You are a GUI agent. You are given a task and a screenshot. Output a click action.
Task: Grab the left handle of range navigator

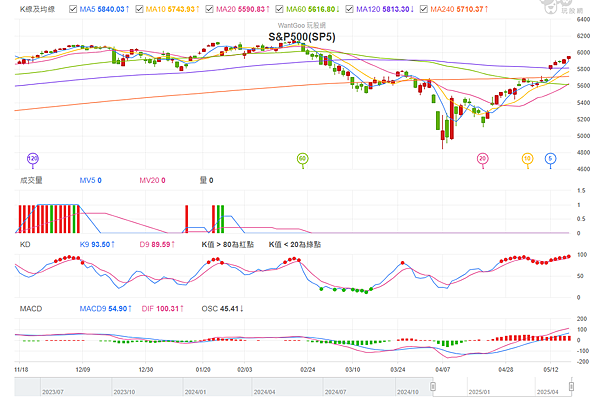(x=433, y=386)
